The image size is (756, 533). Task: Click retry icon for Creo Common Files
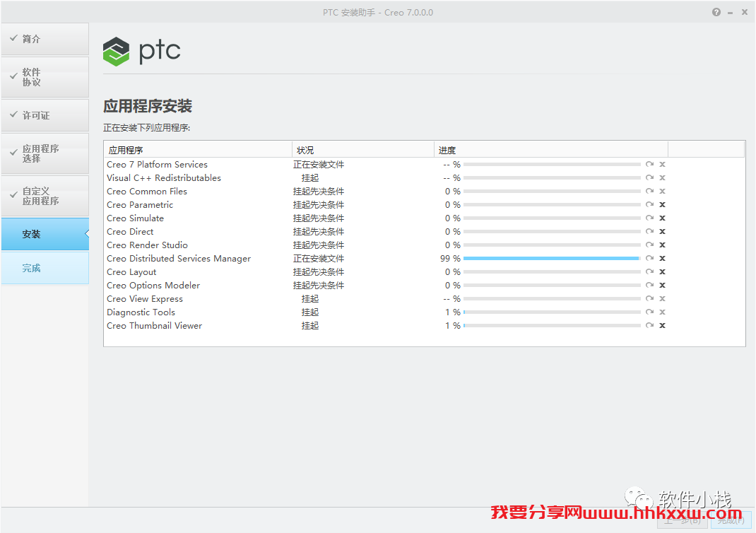click(649, 192)
